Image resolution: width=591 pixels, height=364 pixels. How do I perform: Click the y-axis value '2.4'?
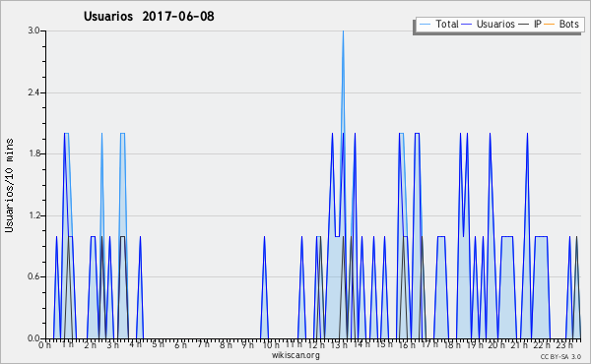tap(33, 92)
